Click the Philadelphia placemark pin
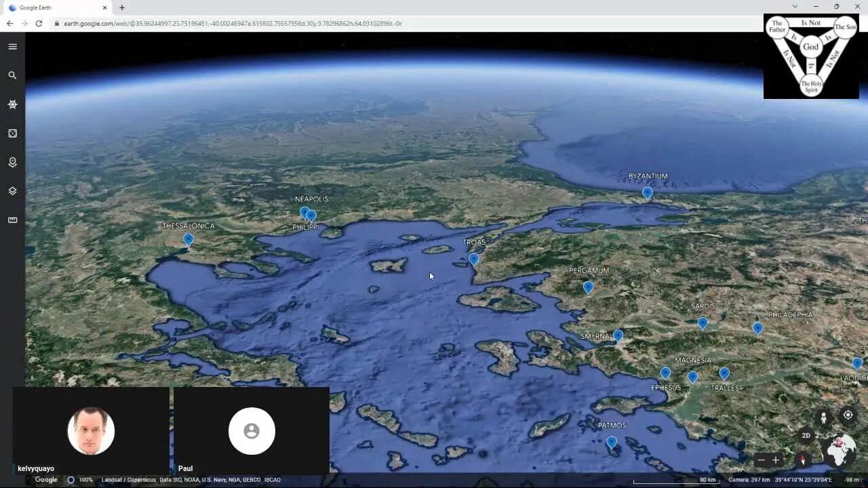Screen dimensions: 868x488 point(757,329)
